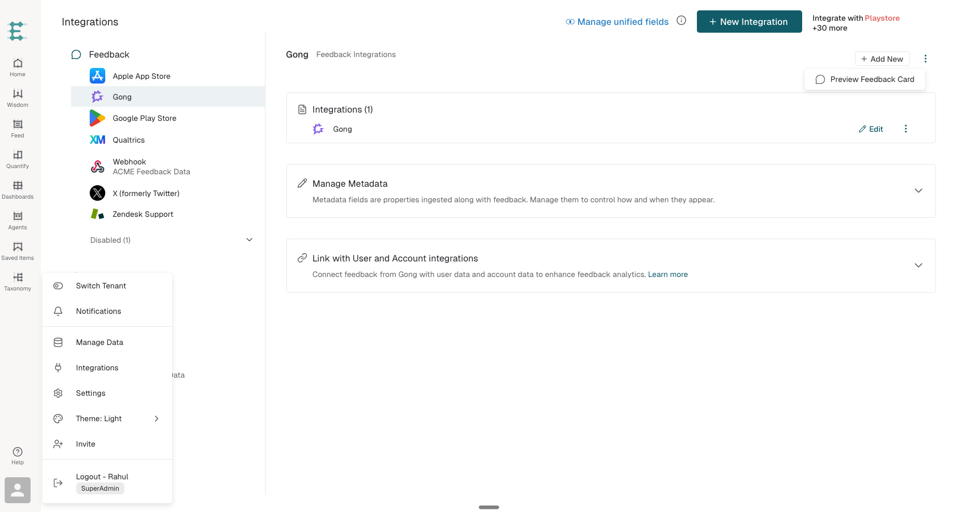Viewport: 980px width, 512px height.
Task: Open Saved Items in the sidebar
Action: tap(18, 251)
